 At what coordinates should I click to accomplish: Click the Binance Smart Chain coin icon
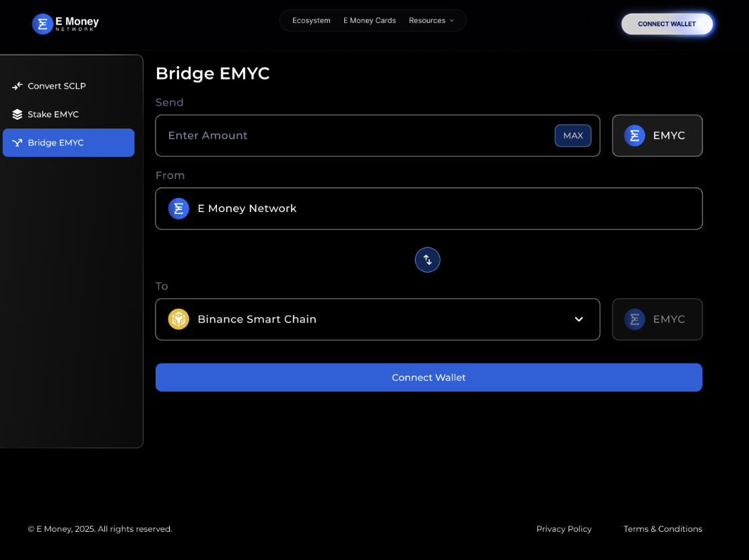point(178,319)
